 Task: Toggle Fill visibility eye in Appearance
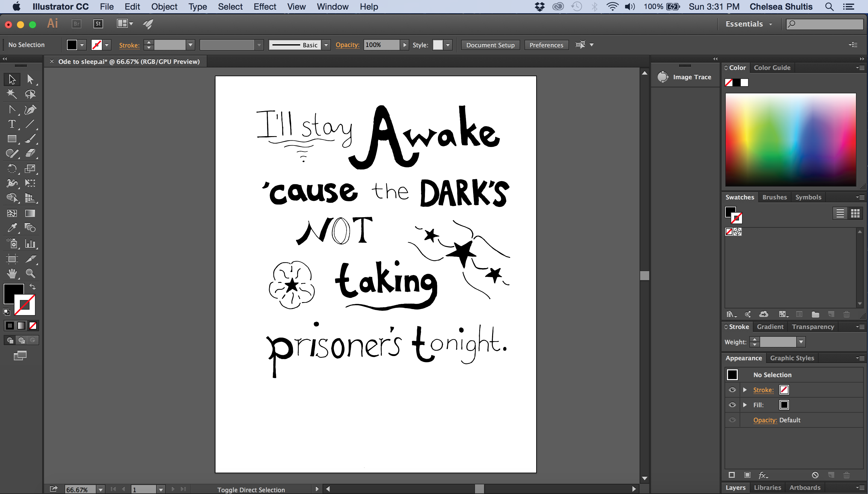[732, 405]
